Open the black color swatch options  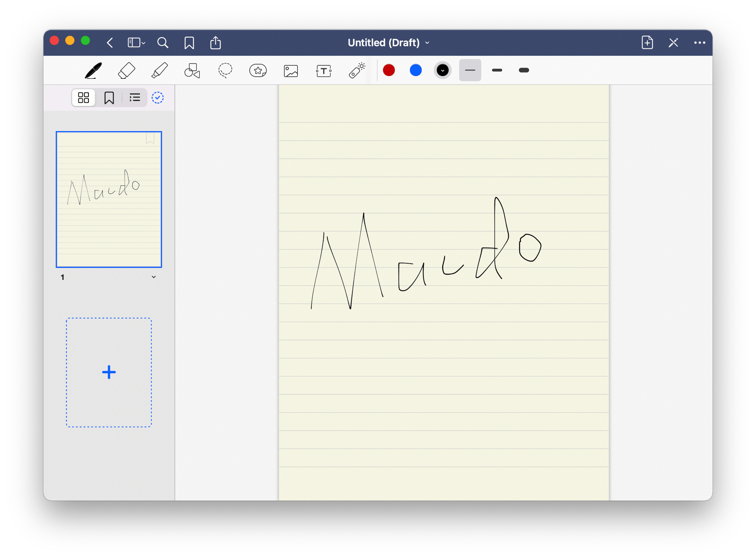[442, 70]
